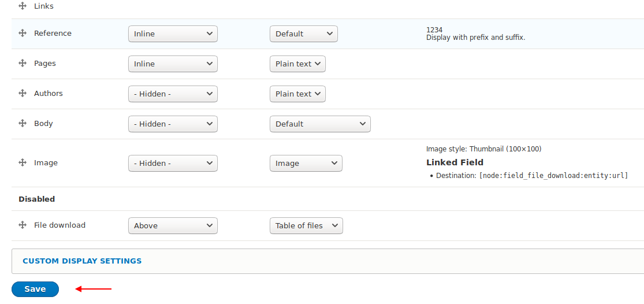Open Image label dropdown showing Hidden
Image resolution: width=644 pixels, height=304 pixels.
pos(173,164)
